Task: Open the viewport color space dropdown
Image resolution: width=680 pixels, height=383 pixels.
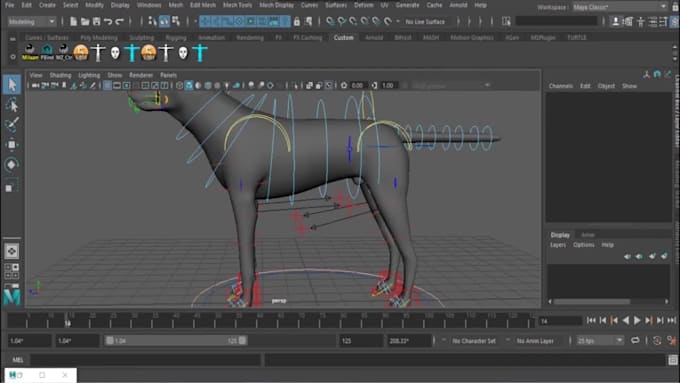Action: pyautogui.click(x=451, y=85)
